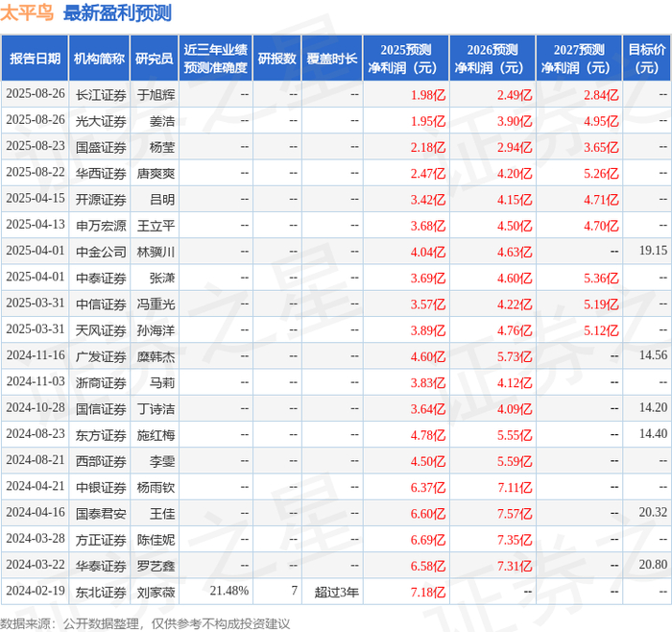Click date cell 2024-11-16

(36, 355)
